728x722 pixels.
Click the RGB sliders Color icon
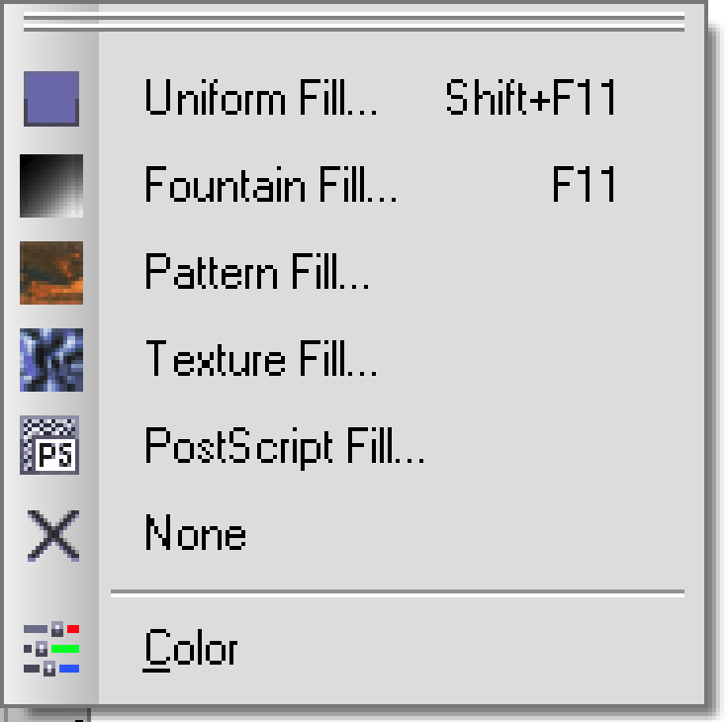51,649
